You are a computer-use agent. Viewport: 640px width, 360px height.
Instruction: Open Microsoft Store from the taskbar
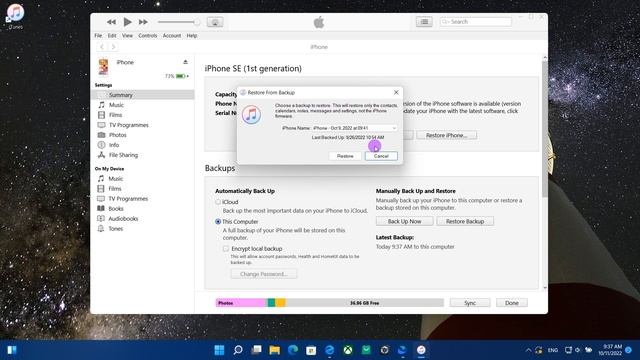tap(311, 350)
